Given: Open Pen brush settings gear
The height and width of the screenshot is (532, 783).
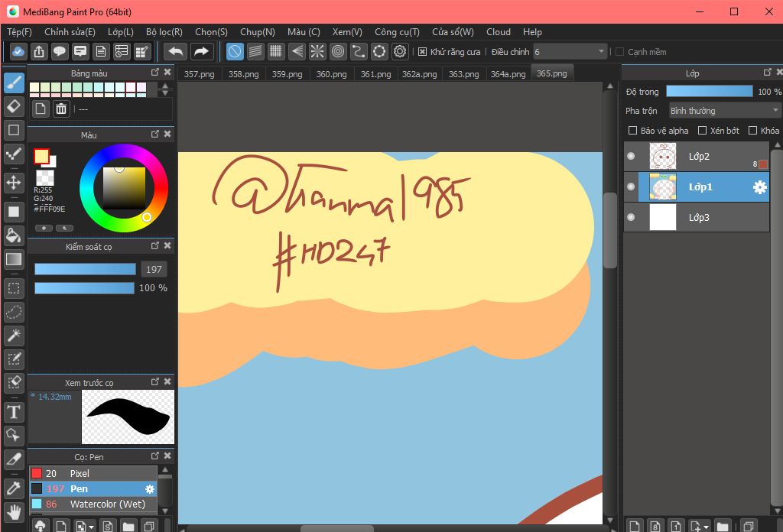Looking at the screenshot, I should [149, 489].
